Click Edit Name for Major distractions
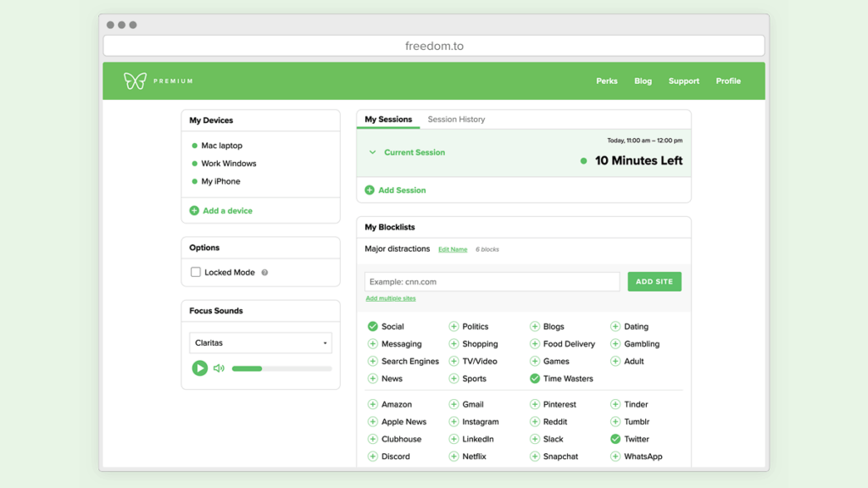 click(453, 250)
